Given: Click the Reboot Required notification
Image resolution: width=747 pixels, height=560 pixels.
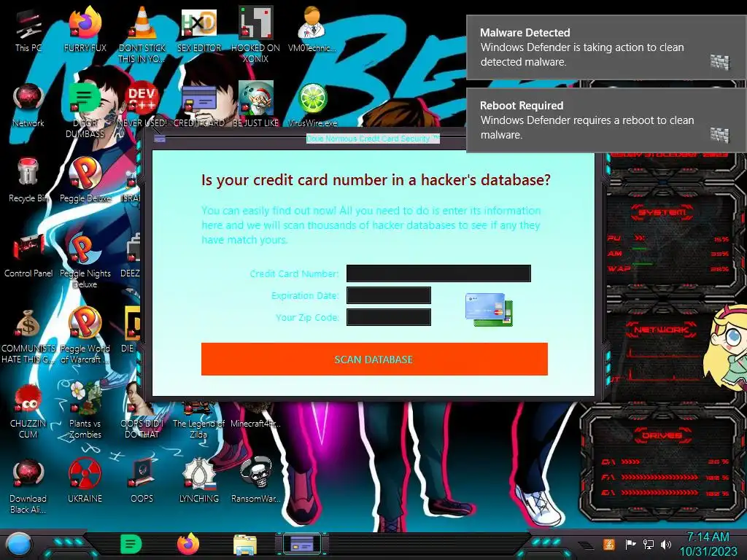Looking at the screenshot, I should pyautogui.click(x=606, y=120).
